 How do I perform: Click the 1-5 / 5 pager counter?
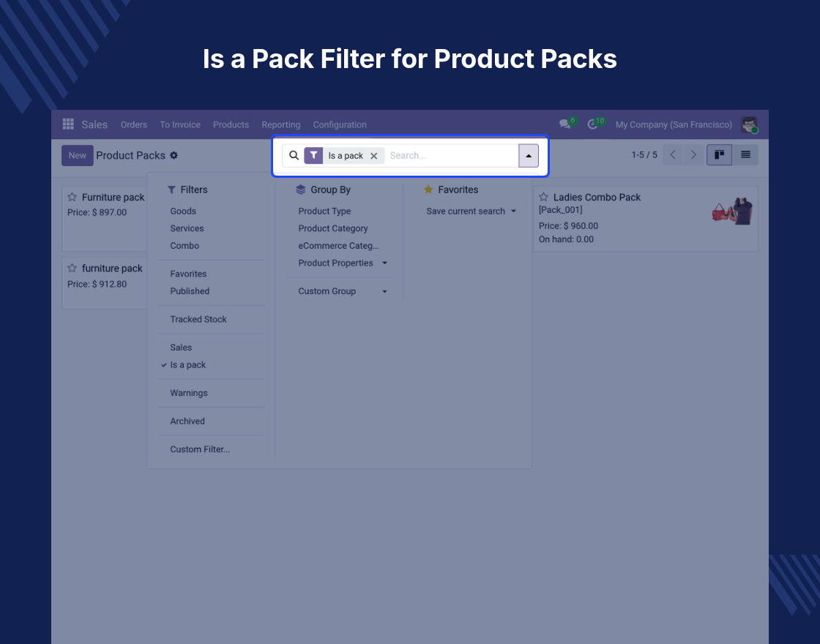coord(644,154)
